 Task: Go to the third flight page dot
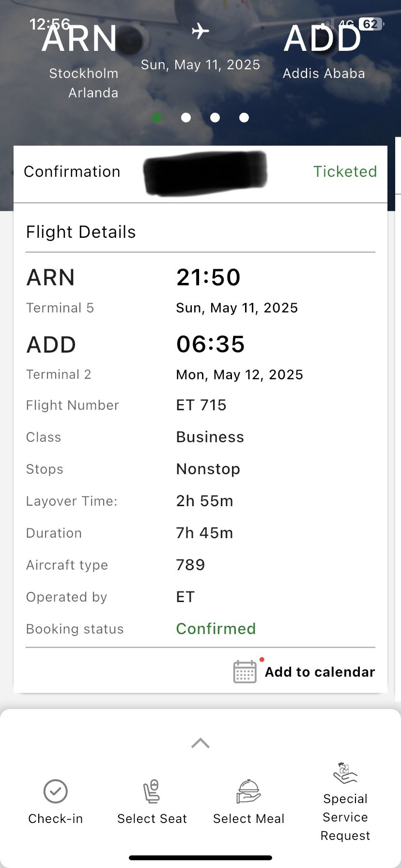coord(215,118)
